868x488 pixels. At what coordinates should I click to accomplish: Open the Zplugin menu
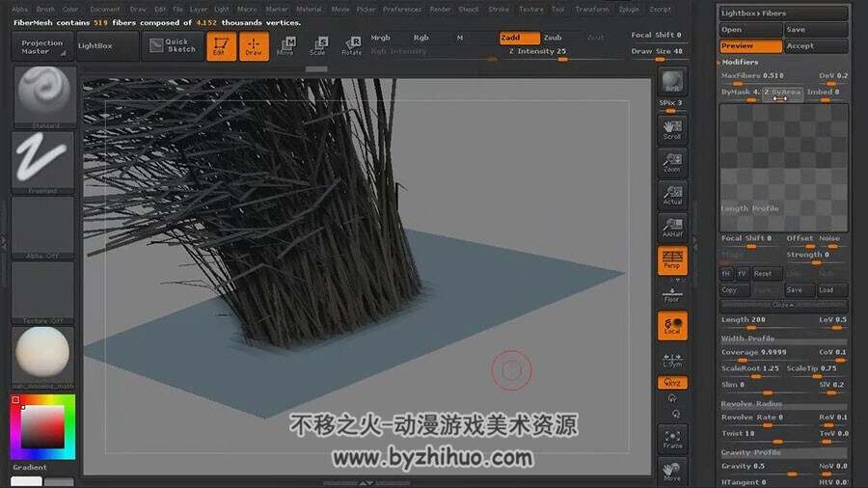[x=629, y=10]
